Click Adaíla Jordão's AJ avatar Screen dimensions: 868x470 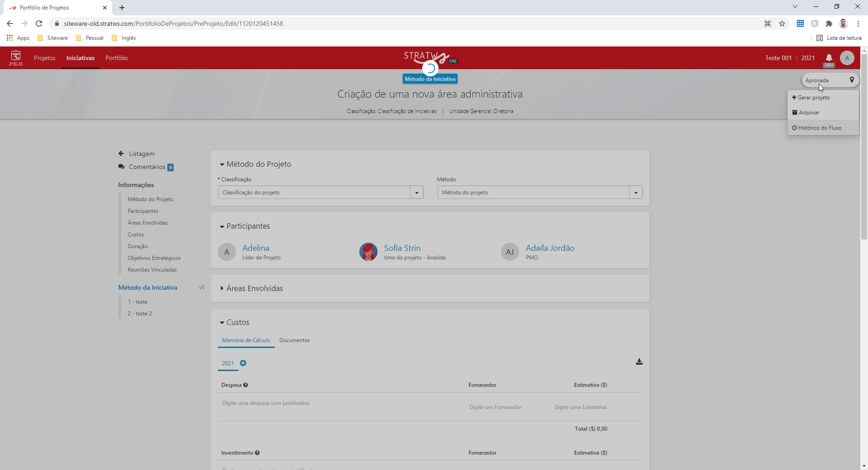point(510,252)
